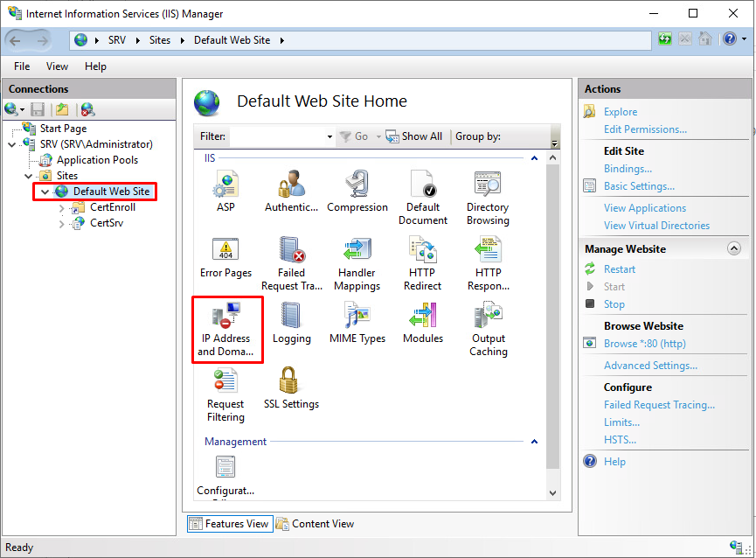The image size is (756, 558).
Task: Collapse the Sites tree node
Action: point(29,176)
